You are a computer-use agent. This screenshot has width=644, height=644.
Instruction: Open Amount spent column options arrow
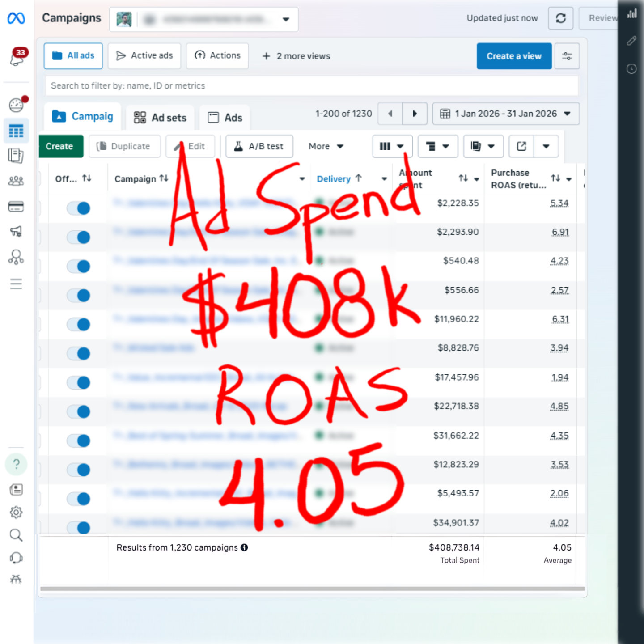[477, 179]
